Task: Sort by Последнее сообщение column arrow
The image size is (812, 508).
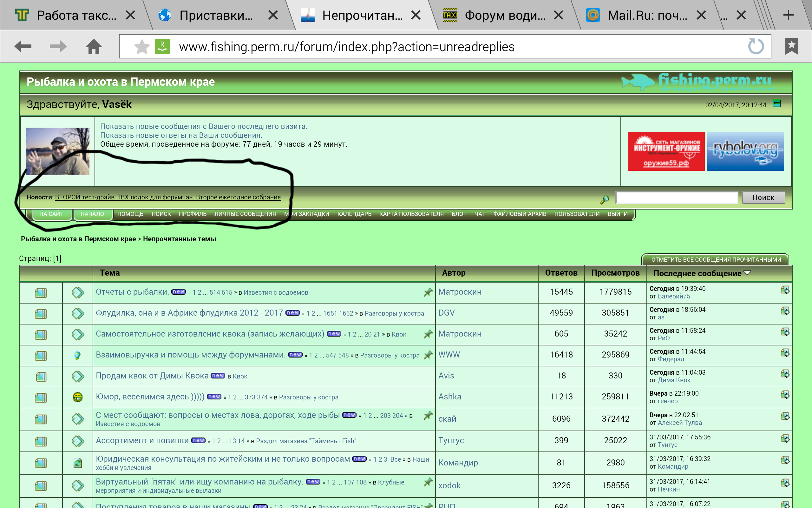Action: coord(747,272)
